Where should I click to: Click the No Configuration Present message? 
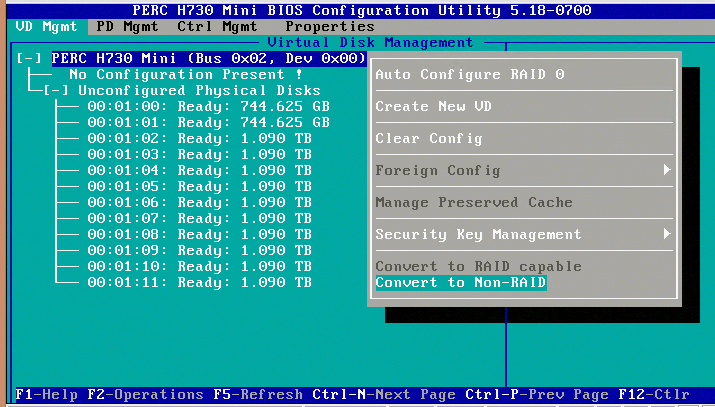pyautogui.click(x=186, y=74)
